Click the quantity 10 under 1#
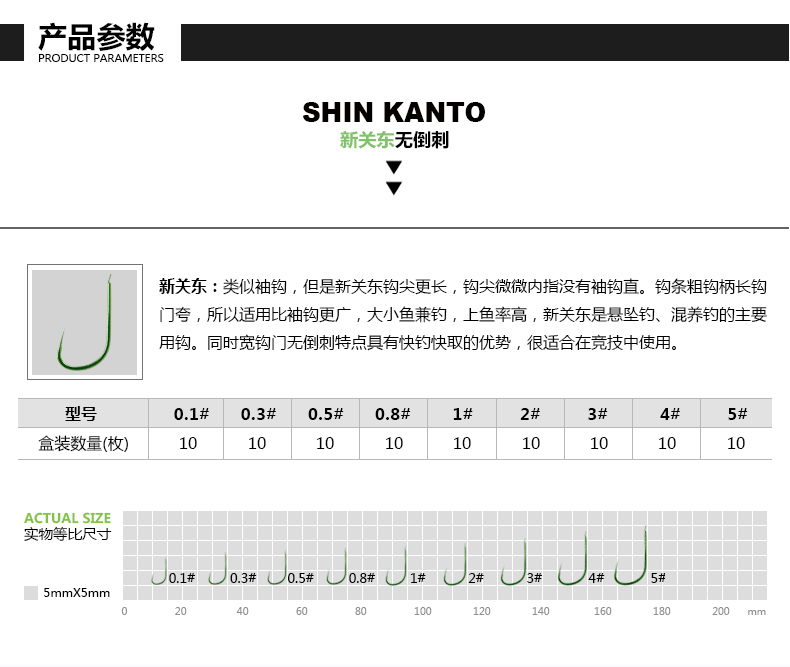The height and width of the screenshot is (667, 790). point(462,443)
